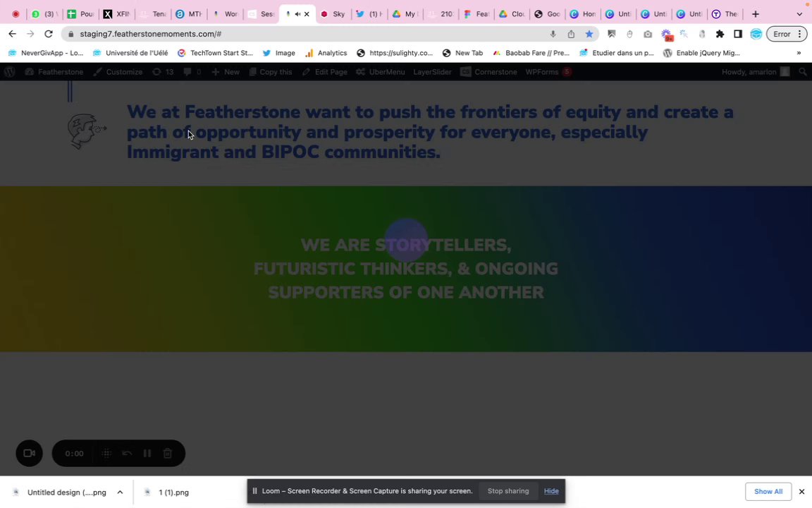Click the admin bar search icon
812x508 pixels.
click(x=803, y=72)
